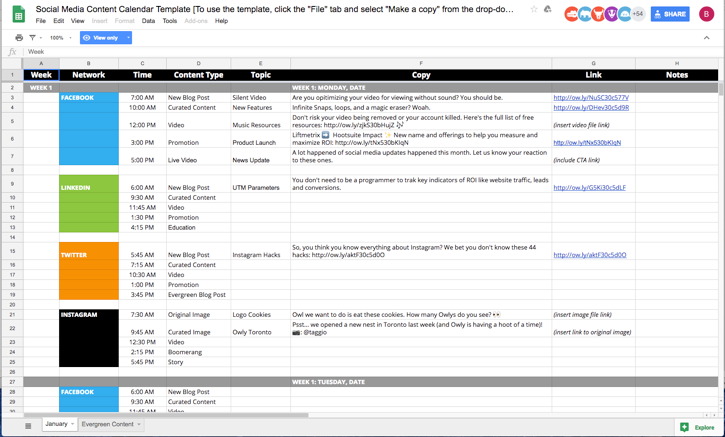This screenshot has height=437, width=725.
Task: Open the zoom 100% dropdown
Action: pyautogui.click(x=61, y=38)
